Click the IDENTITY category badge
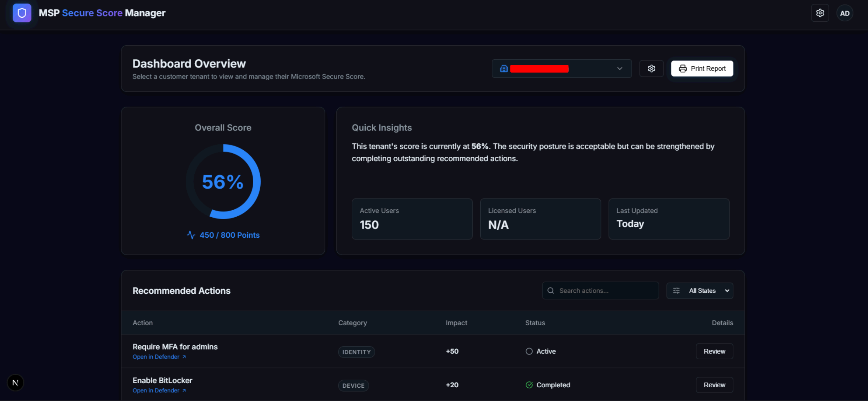Screen dimensions: 868x401 [356, 352]
